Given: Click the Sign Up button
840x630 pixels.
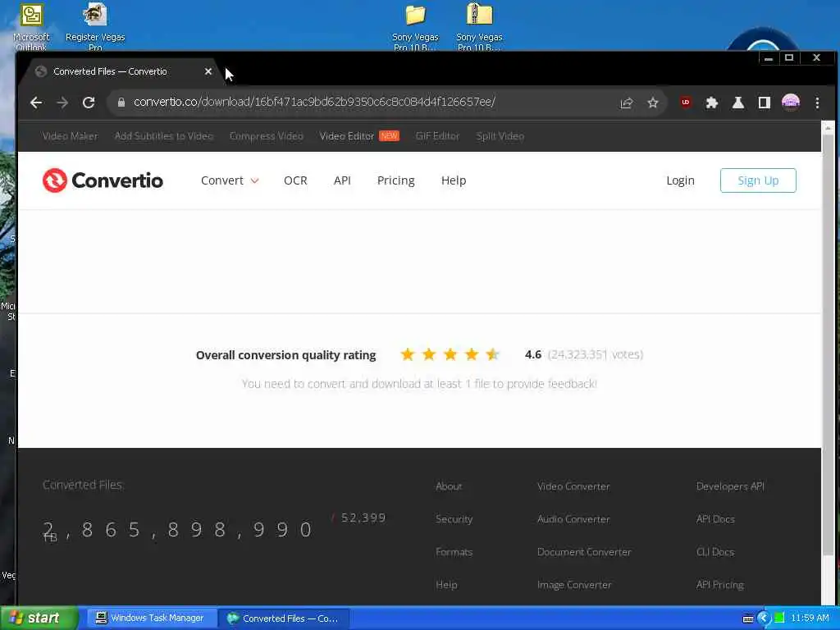Looking at the screenshot, I should [758, 180].
